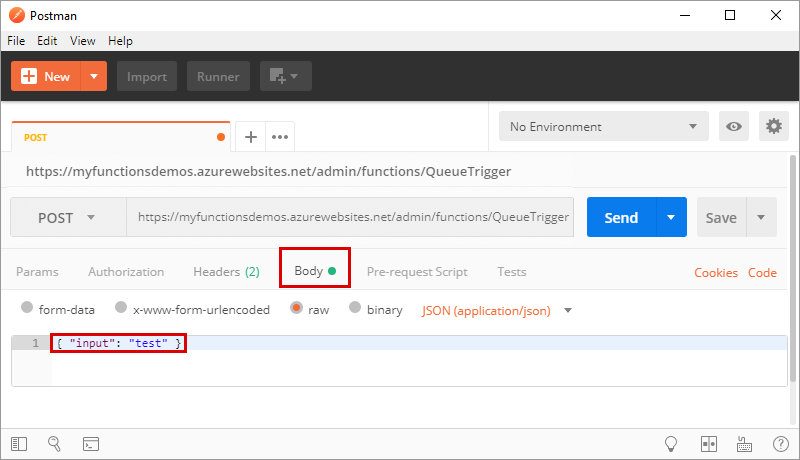Click the Postman logo icon in title bar
Image resolution: width=800 pixels, height=460 pixels.
[17, 15]
